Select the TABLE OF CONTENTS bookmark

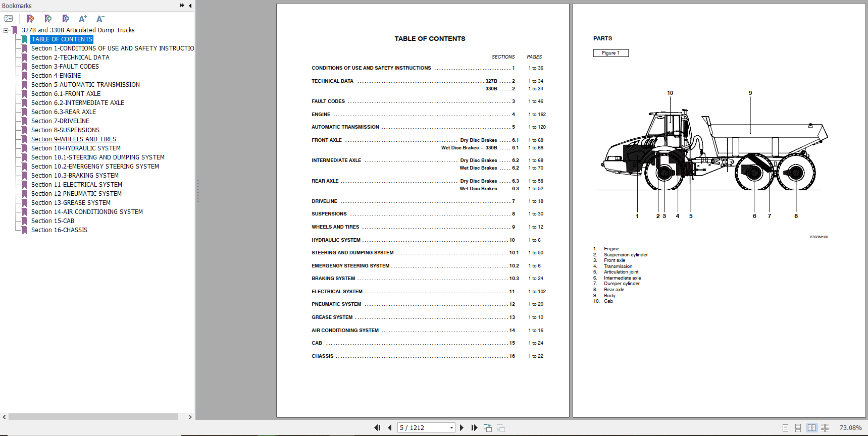[62, 39]
